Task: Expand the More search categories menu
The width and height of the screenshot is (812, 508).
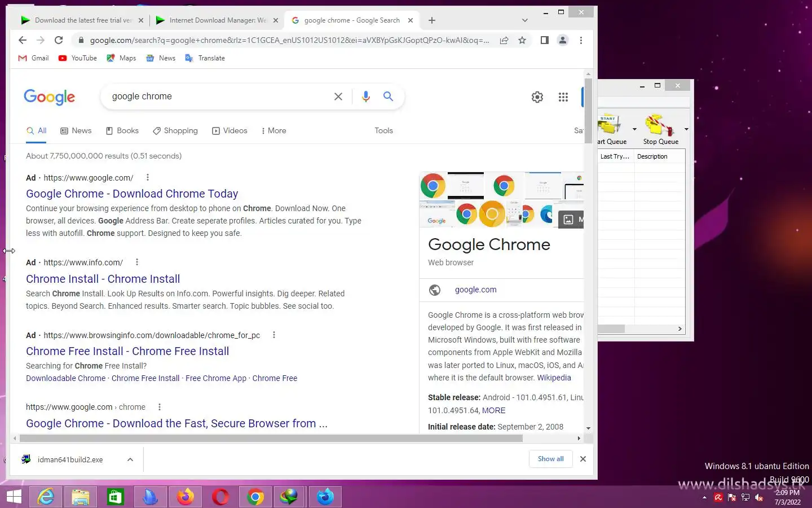Action: click(x=273, y=130)
